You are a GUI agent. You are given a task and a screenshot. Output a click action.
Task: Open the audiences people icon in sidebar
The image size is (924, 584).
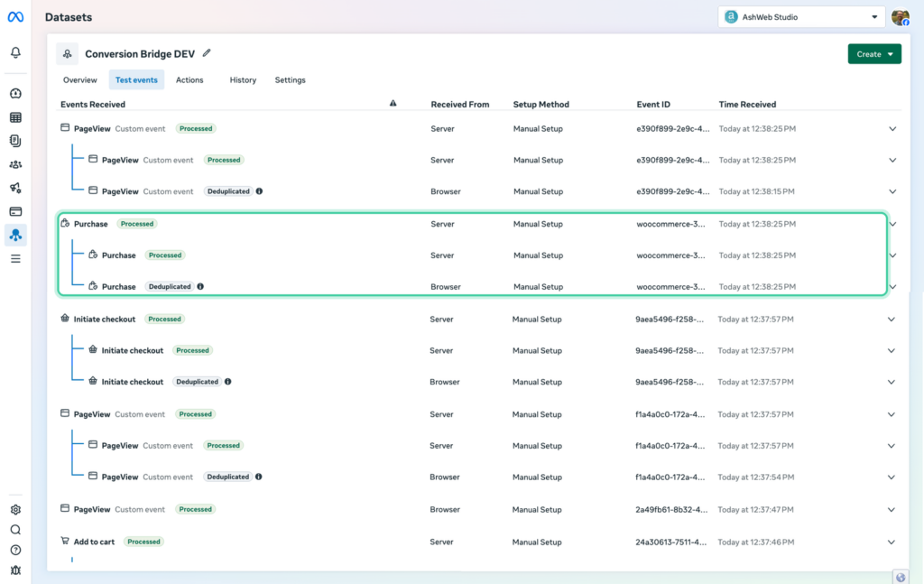(x=16, y=164)
